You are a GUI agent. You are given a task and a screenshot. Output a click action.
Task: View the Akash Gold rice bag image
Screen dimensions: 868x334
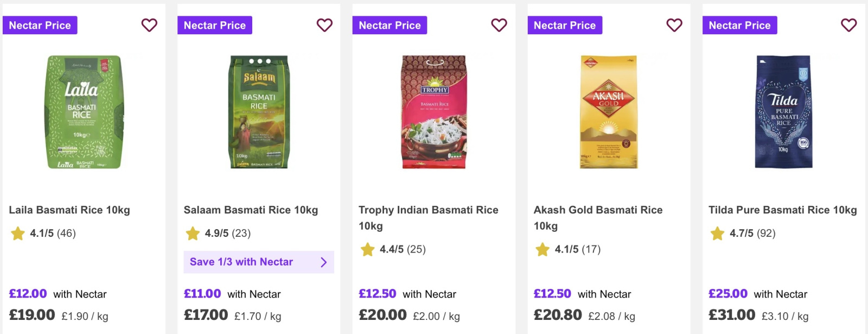(x=609, y=112)
